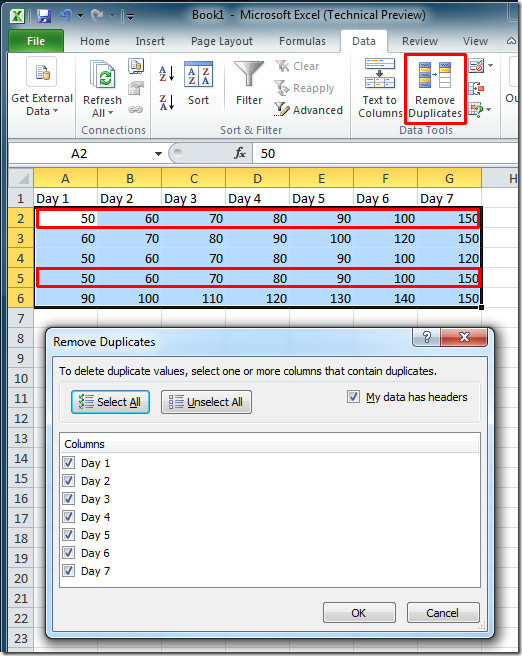Image resolution: width=522 pixels, height=656 pixels.
Task: Uncheck the Day 6 column checkbox
Action: (x=69, y=553)
